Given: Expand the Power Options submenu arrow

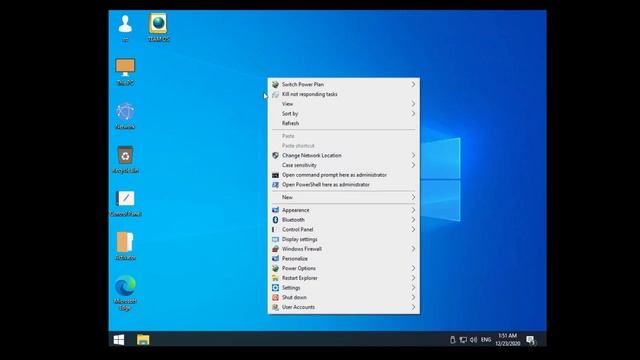Looking at the screenshot, I should coord(413,269).
